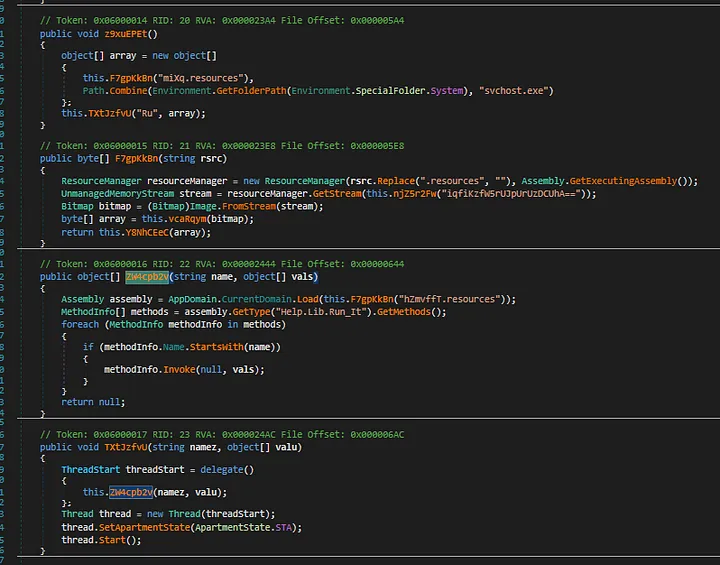Go to the Combine method in Path.Combine
The image size is (720, 565).
[128, 91]
